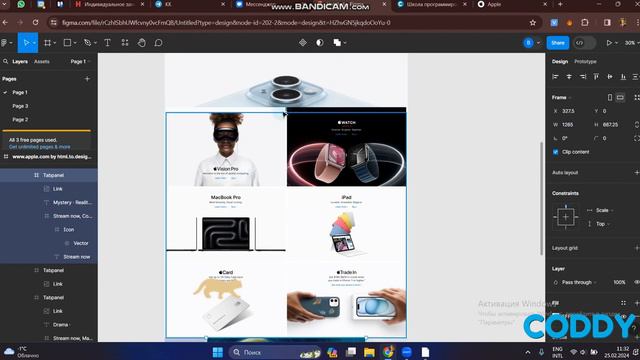Switch to the Assets tab
Image resolution: width=640 pixels, height=360 pixels.
tap(42, 62)
